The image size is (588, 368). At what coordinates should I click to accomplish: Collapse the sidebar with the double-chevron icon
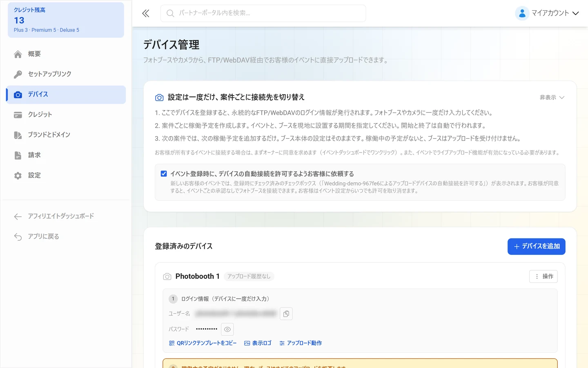click(146, 13)
